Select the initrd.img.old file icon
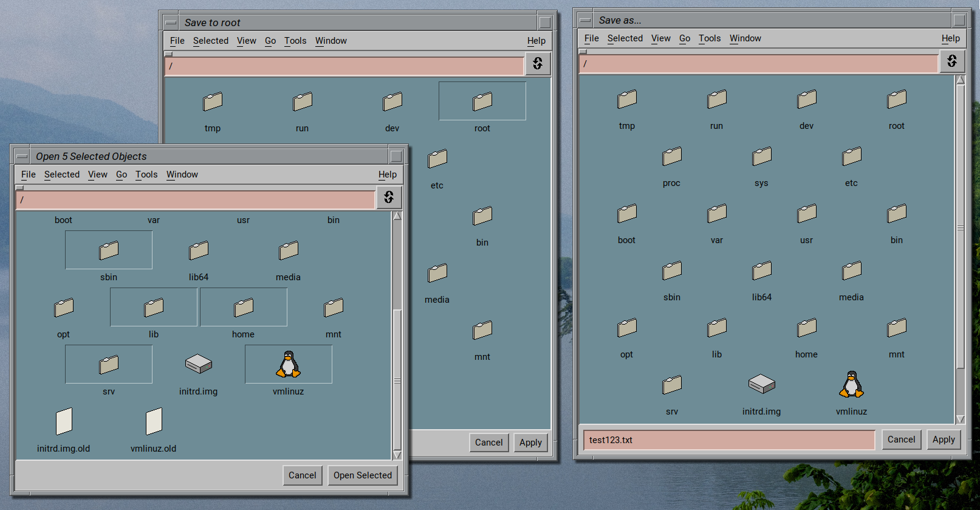Image resolution: width=980 pixels, height=510 pixels. point(64,421)
